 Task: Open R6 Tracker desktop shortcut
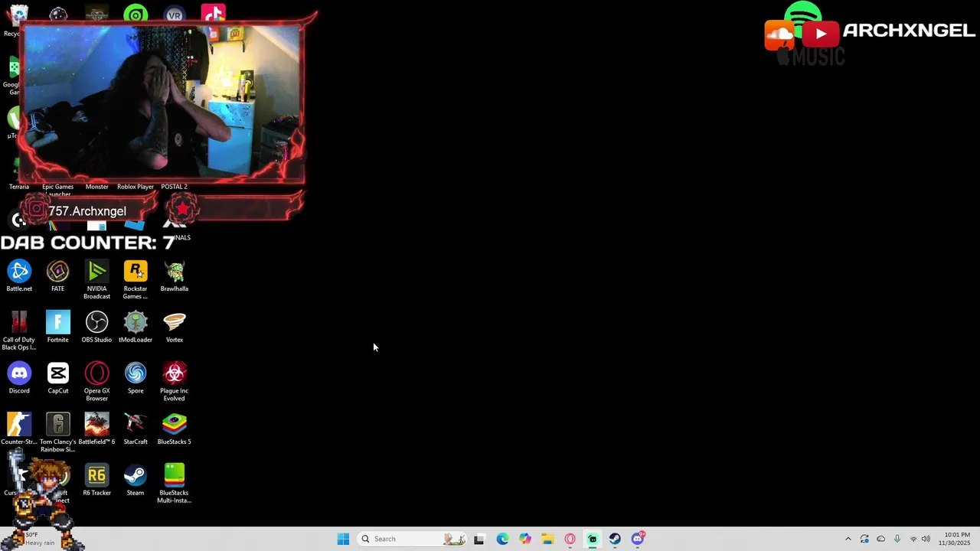(x=96, y=480)
